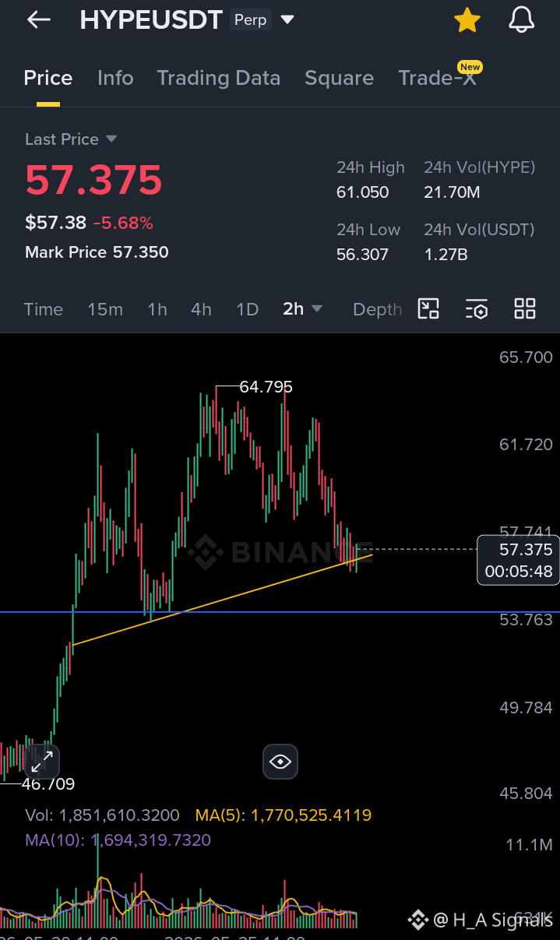Switch to the Price tab

pyautogui.click(x=48, y=78)
